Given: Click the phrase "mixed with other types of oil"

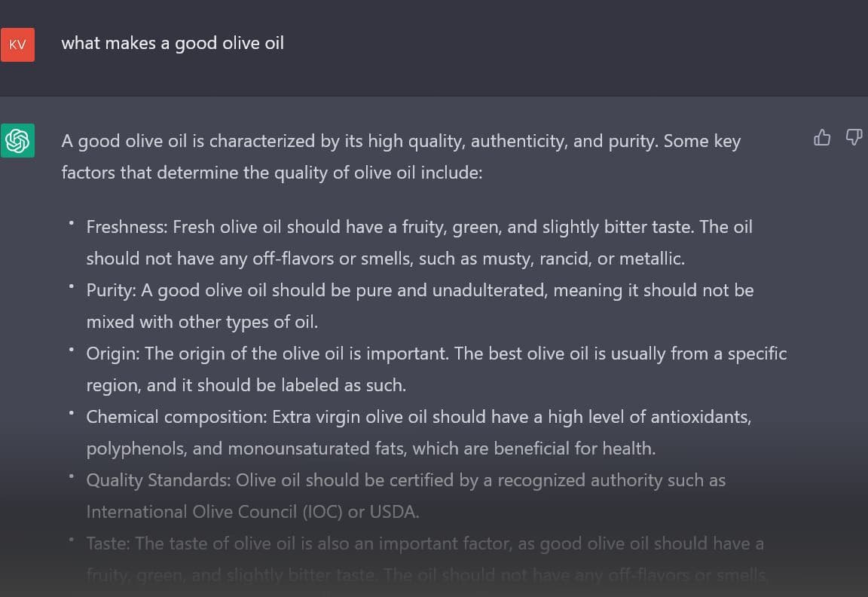Looking at the screenshot, I should tap(200, 322).
